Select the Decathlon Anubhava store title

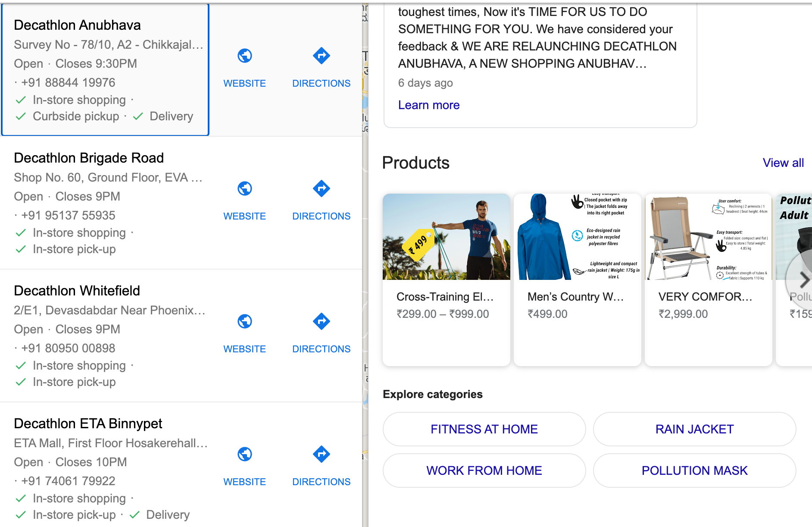(77, 25)
